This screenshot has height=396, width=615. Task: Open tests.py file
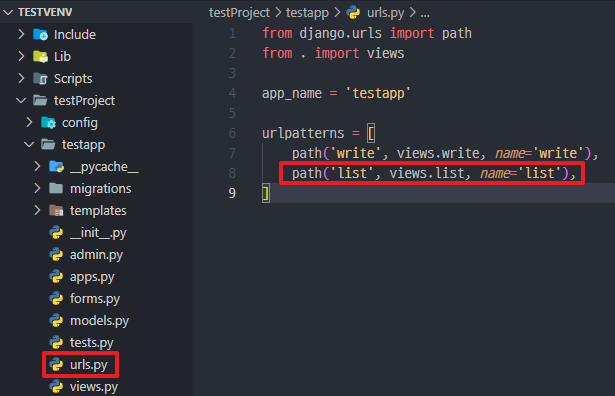[x=92, y=343]
